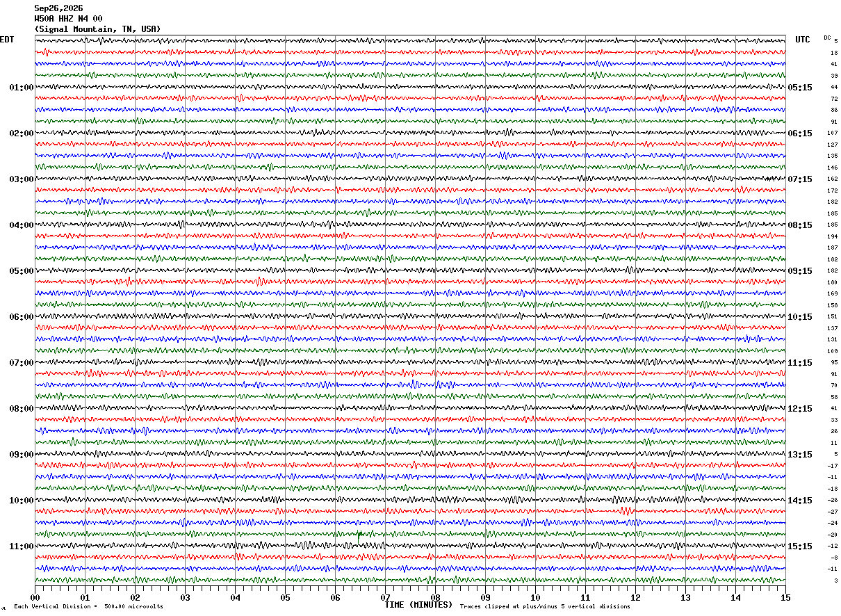Click the 01:00 EDT time label
The image size is (841, 616).
[21, 88]
